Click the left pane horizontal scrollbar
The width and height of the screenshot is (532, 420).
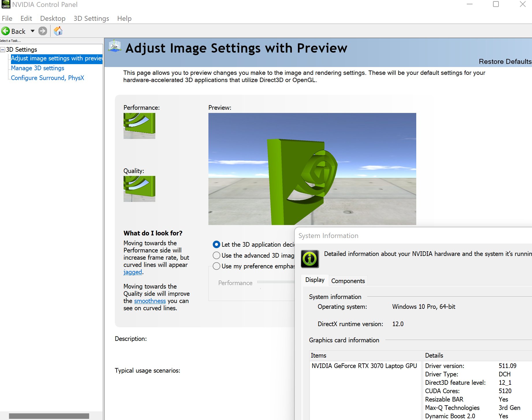click(x=49, y=416)
